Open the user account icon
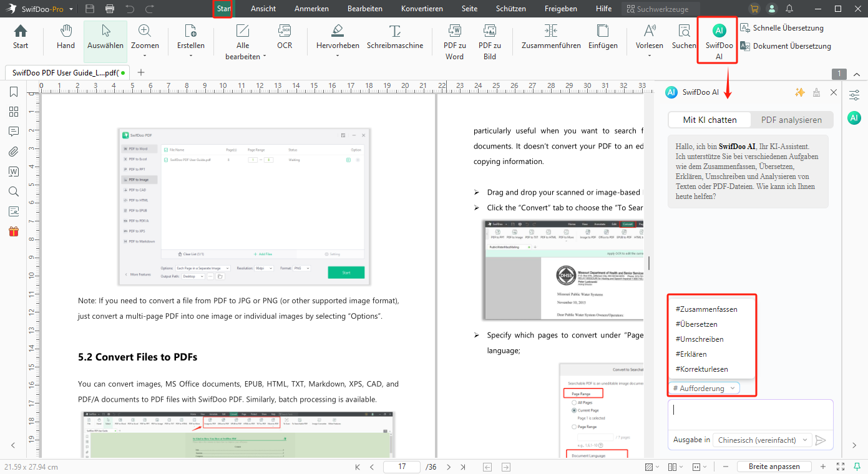Viewport: 868px width, 474px height. click(773, 9)
